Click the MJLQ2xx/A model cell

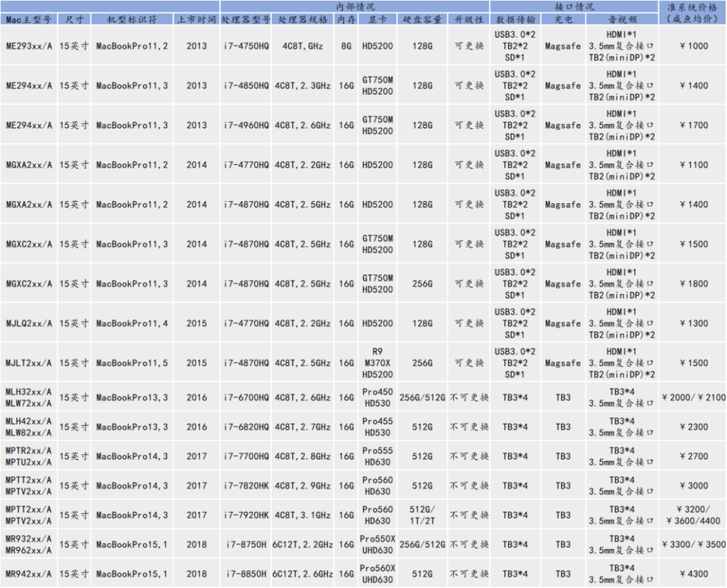(x=29, y=324)
